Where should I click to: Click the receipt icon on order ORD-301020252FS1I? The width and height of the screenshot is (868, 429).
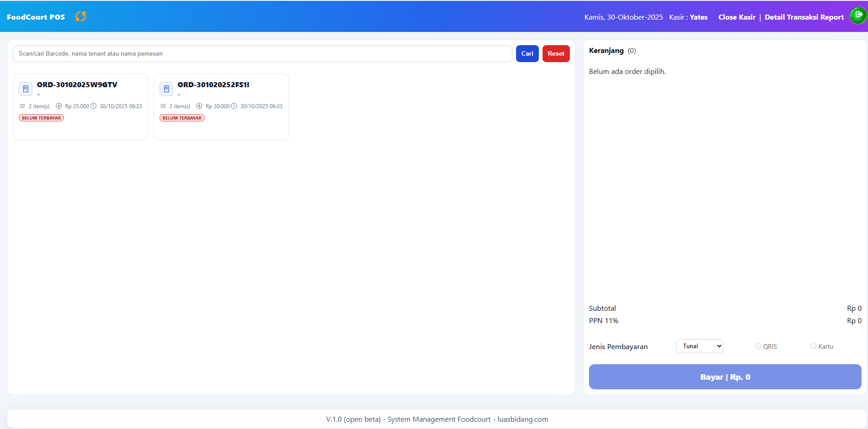(x=166, y=89)
